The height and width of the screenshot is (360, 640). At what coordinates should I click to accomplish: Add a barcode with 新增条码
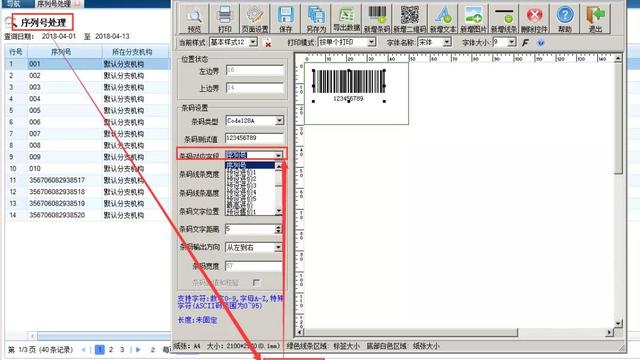377,19
